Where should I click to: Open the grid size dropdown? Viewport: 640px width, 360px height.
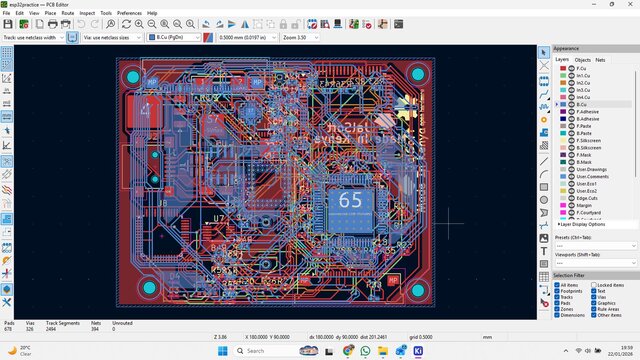[247, 38]
